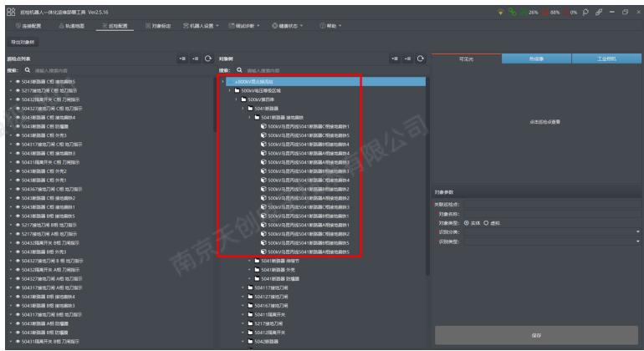Click cube icon of 5041断路器A相接地扁铁5 object

click(263, 252)
